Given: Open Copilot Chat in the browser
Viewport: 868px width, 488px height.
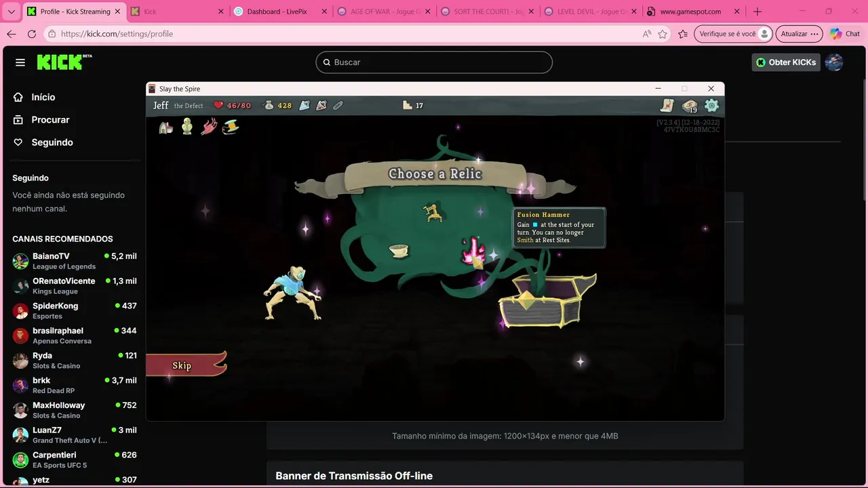Looking at the screenshot, I should pyautogui.click(x=845, y=34).
